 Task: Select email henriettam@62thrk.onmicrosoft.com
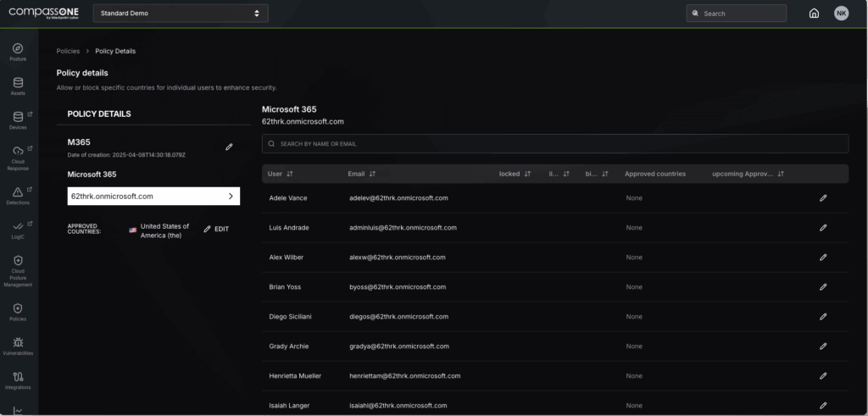coord(405,375)
